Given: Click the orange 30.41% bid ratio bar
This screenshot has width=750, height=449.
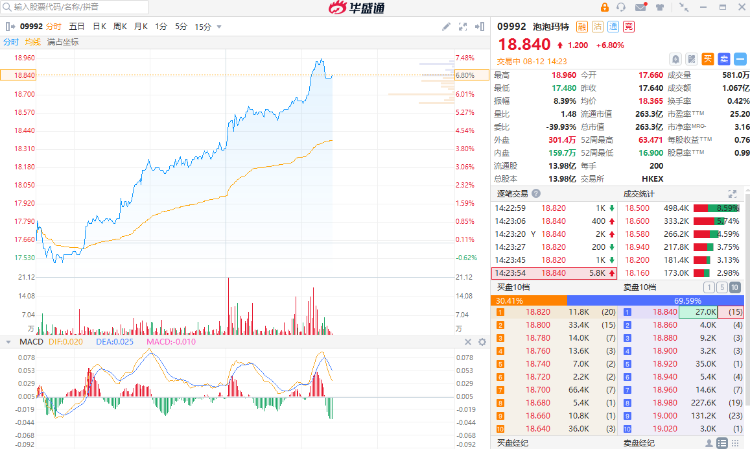Looking at the screenshot, I should click(529, 301).
